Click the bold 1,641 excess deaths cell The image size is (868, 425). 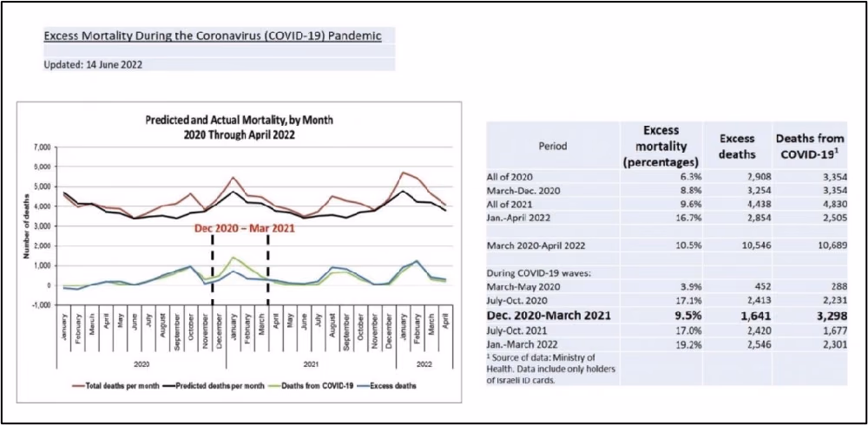click(x=756, y=316)
